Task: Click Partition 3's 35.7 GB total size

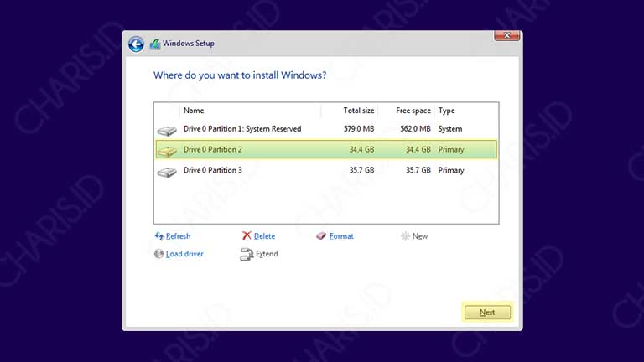Action: 361,170
